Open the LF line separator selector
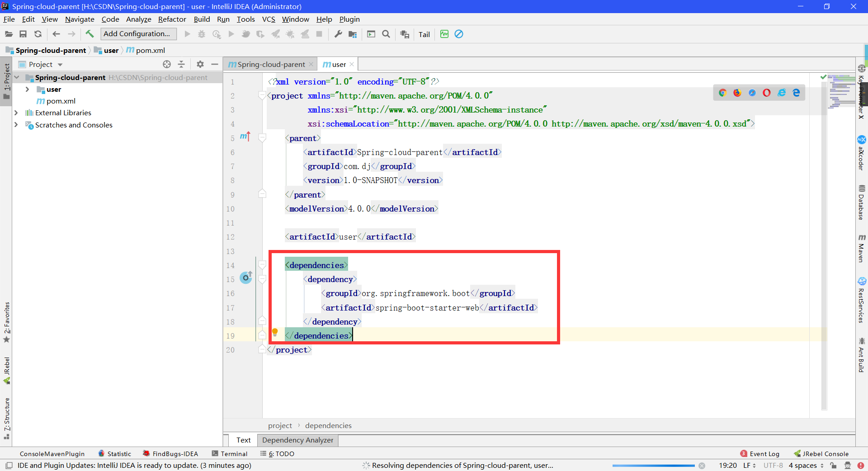The width and height of the screenshot is (868, 471). (x=750, y=465)
